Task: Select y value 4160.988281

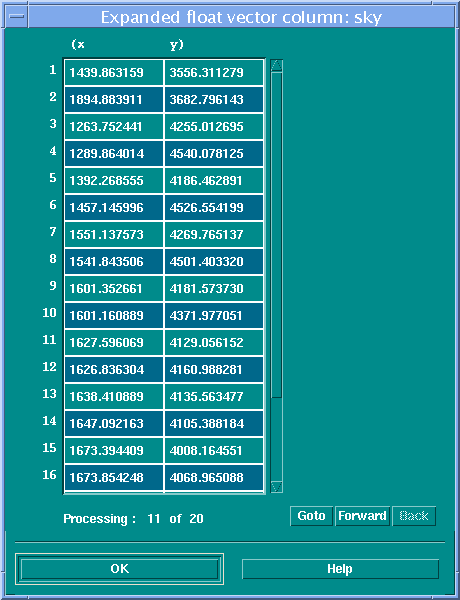Action: [x=214, y=370]
